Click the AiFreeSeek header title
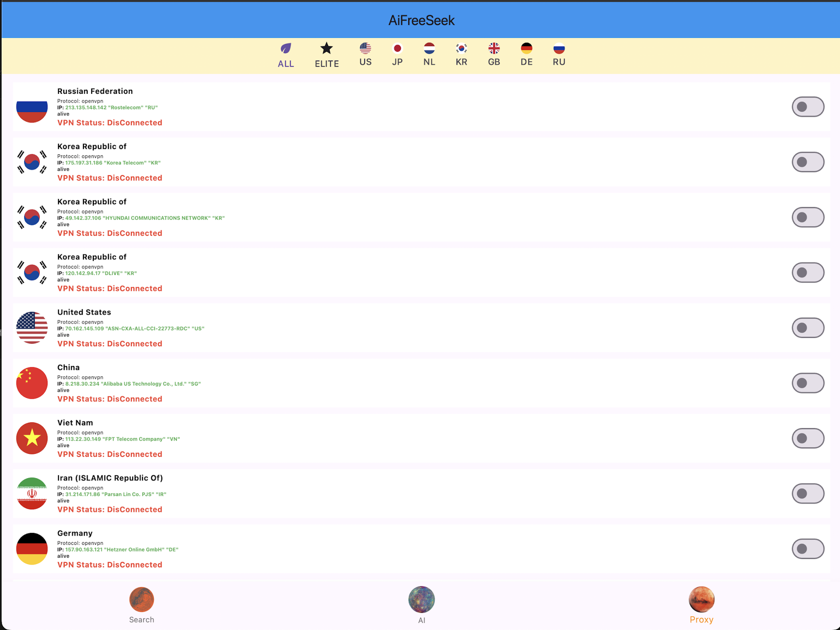 point(422,21)
